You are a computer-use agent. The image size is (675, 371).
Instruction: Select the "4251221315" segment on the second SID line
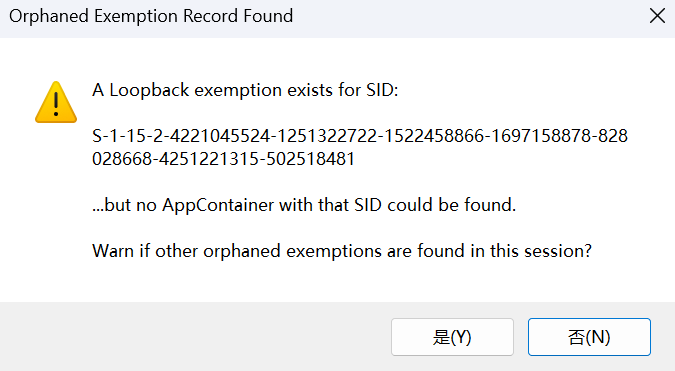pos(209,159)
